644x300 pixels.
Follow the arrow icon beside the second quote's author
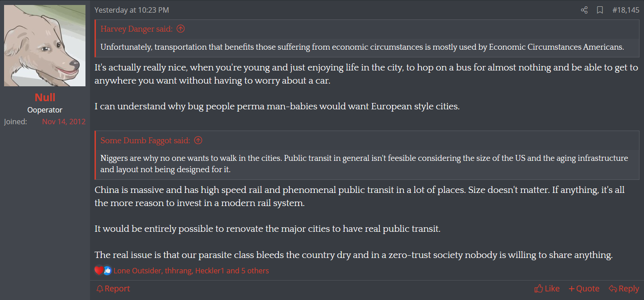click(x=198, y=141)
